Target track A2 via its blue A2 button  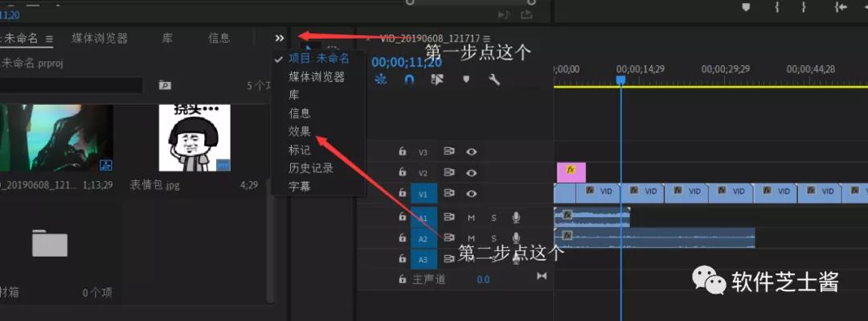424,238
